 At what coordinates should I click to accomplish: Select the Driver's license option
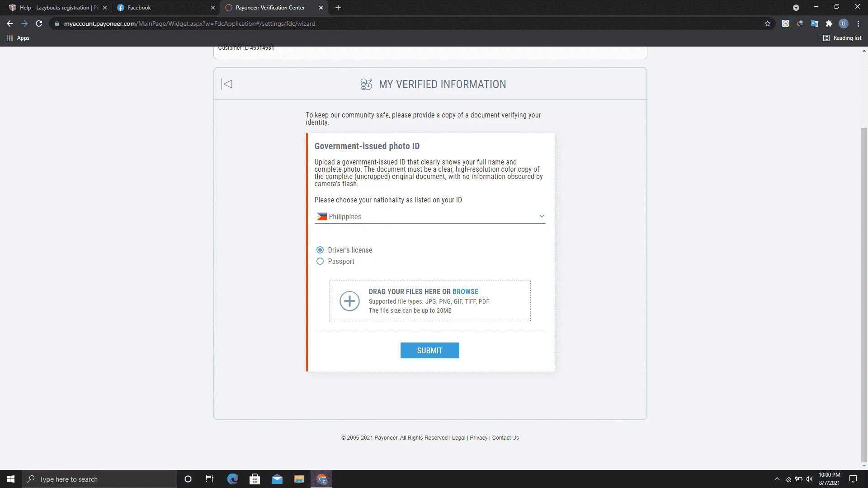tap(320, 250)
